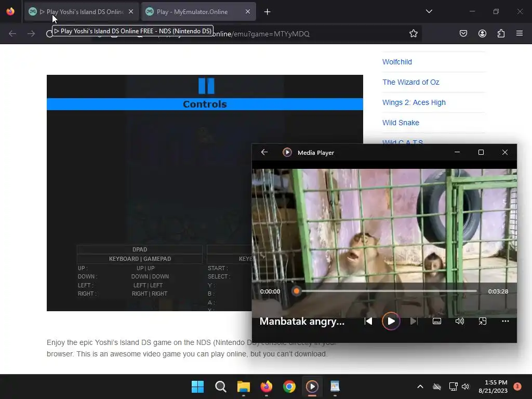Open more options menu in Media Player
Viewport: 532px width, 399px height.
pos(505,321)
